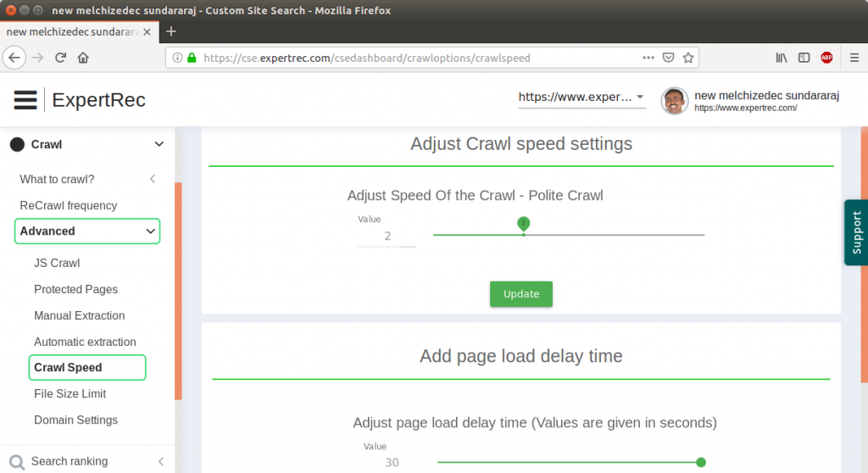Expand the Search ranking section arrow

(161, 461)
